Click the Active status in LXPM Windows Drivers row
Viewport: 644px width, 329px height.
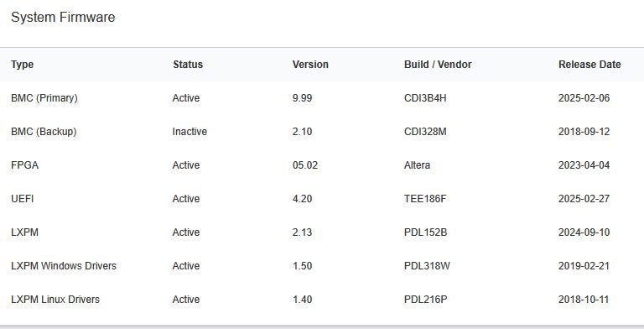point(186,266)
